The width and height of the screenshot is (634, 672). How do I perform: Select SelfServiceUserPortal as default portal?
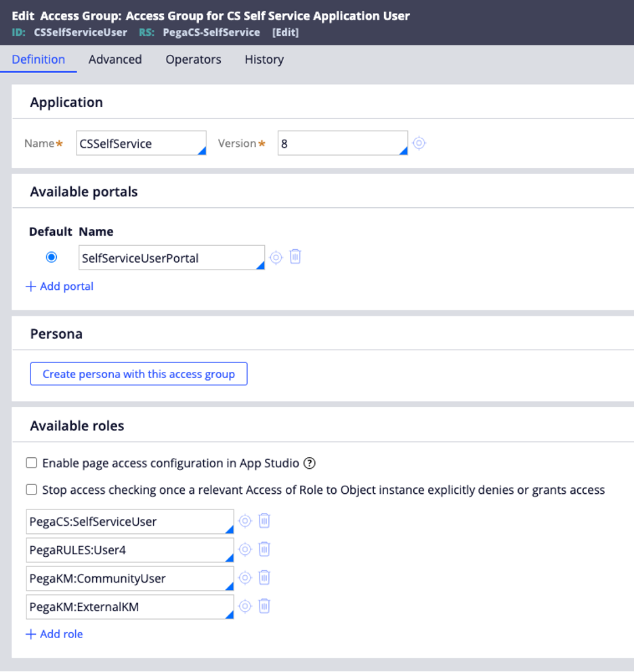[51, 257]
